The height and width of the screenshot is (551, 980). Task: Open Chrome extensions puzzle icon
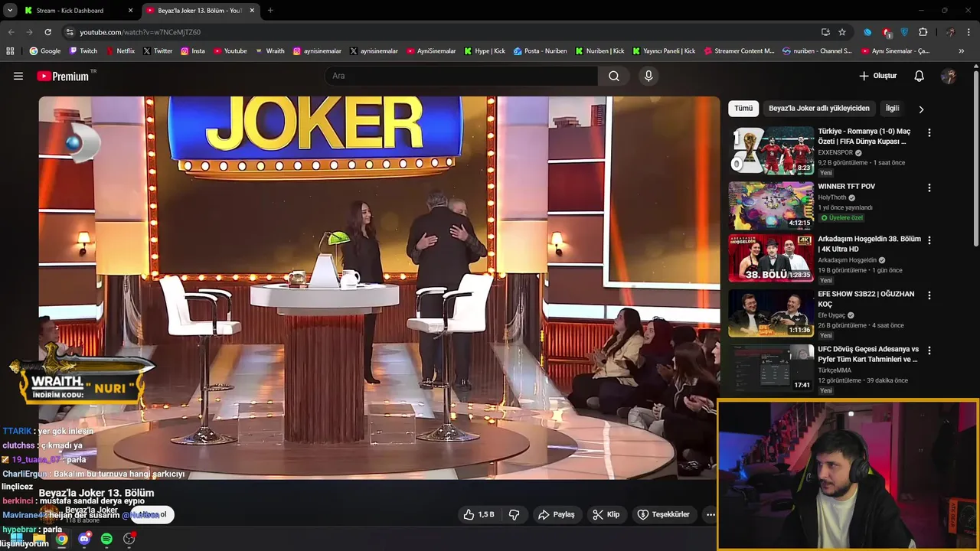click(923, 32)
